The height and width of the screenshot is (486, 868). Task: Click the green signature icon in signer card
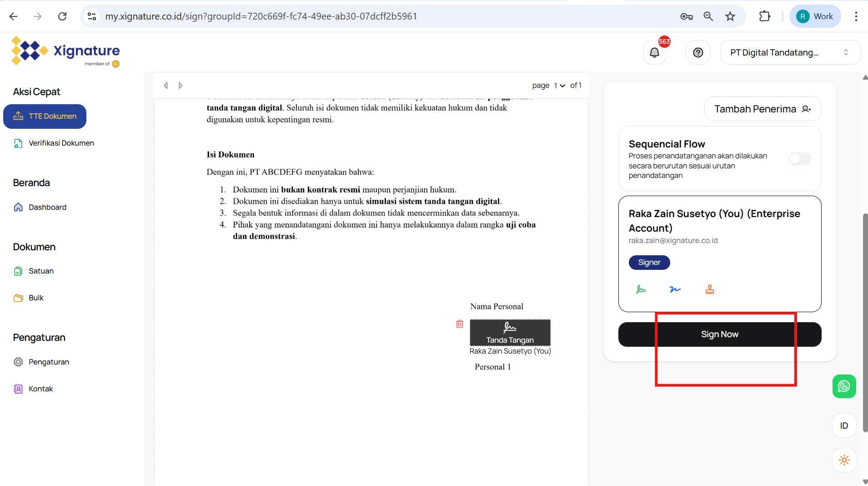(x=641, y=289)
